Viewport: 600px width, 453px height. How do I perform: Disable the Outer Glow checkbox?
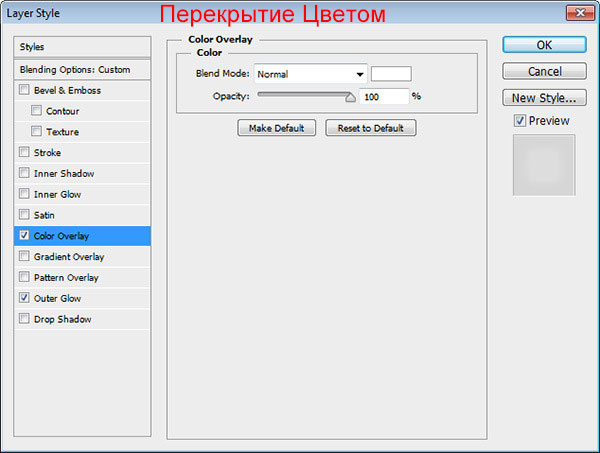[x=24, y=298]
